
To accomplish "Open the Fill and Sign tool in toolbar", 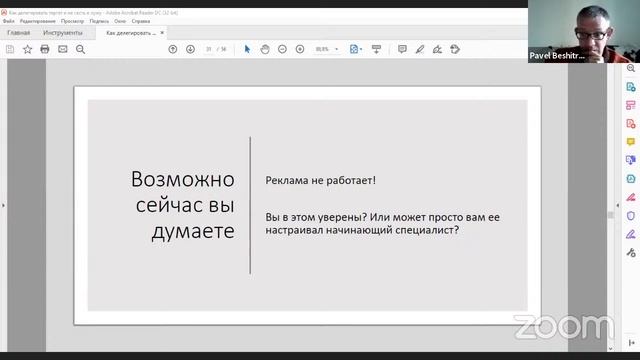I will coord(437,49).
